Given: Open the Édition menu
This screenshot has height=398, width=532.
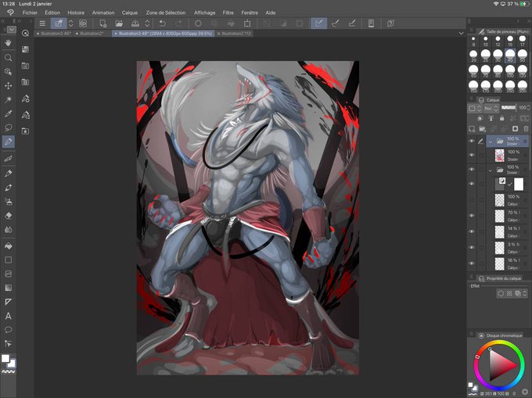Looking at the screenshot, I should pyautogui.click(x=52, y=13).
